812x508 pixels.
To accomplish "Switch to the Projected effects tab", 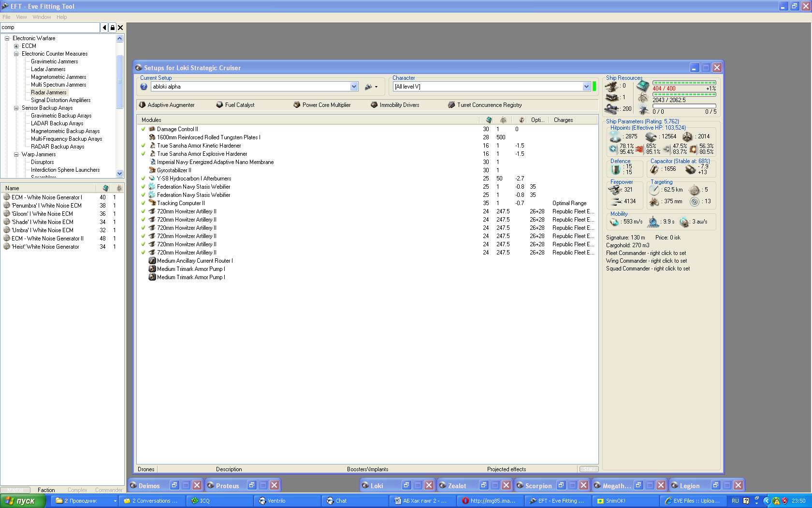I will coord(507,469).
